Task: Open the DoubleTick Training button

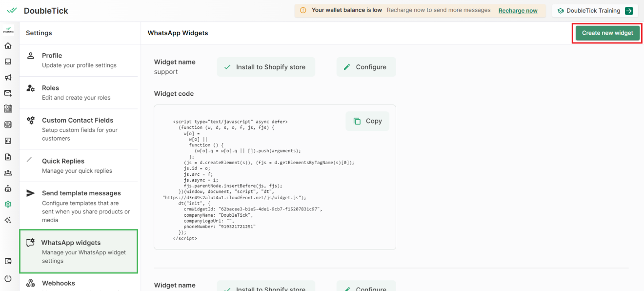Action: click(x=595, y=11)
